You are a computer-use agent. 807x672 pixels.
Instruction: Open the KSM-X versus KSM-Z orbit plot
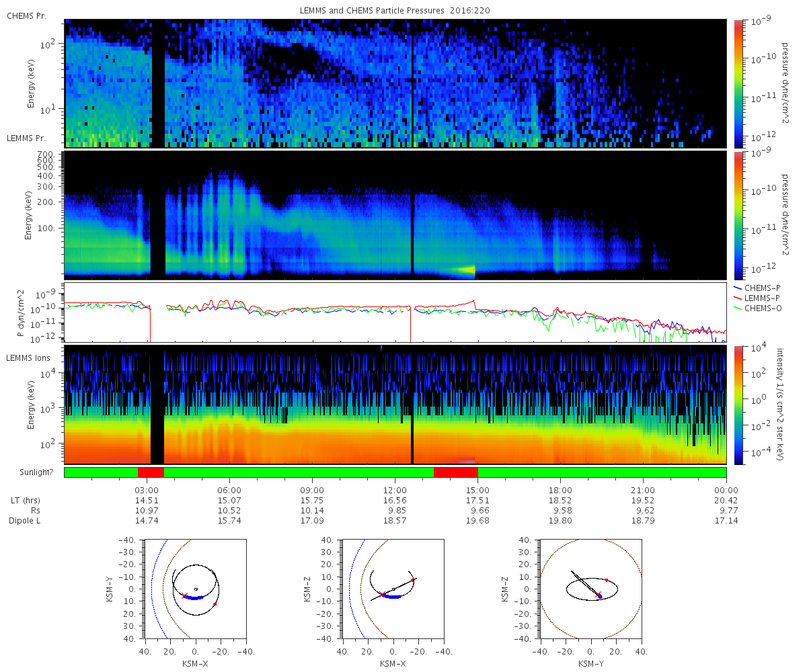[393, 589]
